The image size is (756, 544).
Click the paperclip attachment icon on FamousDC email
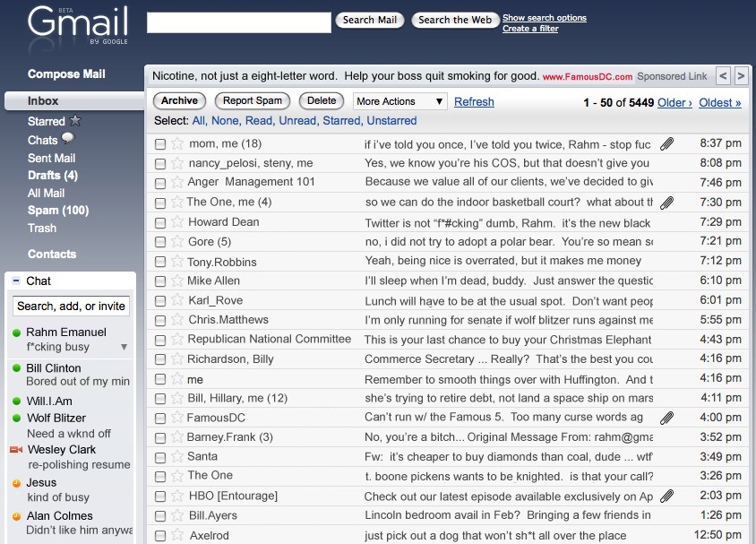click(x=666, y=418)
